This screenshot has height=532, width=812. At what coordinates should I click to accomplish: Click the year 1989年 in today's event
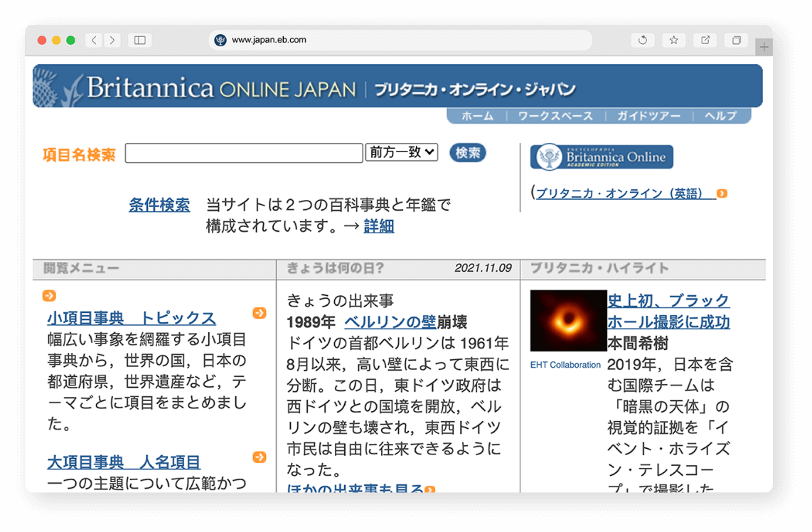(311, 322)
